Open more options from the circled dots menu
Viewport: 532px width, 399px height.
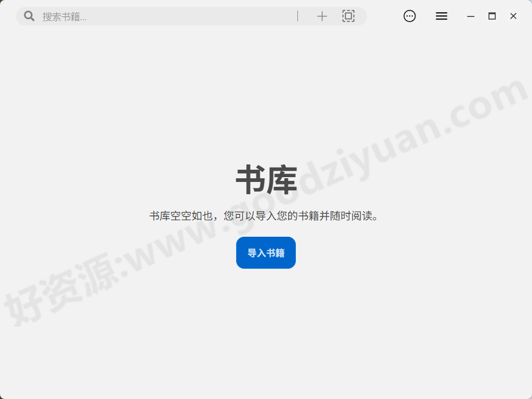[409, 16]
